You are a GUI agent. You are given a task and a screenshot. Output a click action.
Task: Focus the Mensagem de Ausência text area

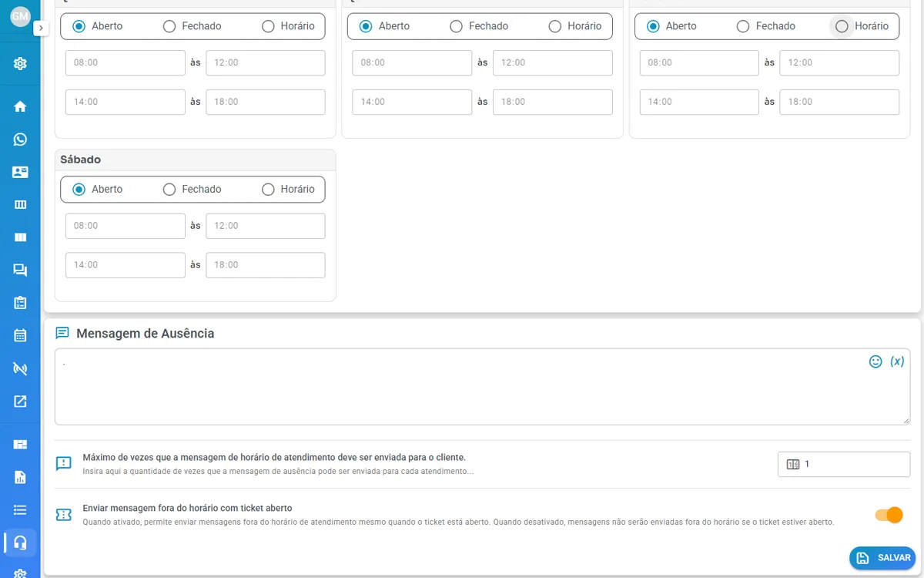coord(482,387)
